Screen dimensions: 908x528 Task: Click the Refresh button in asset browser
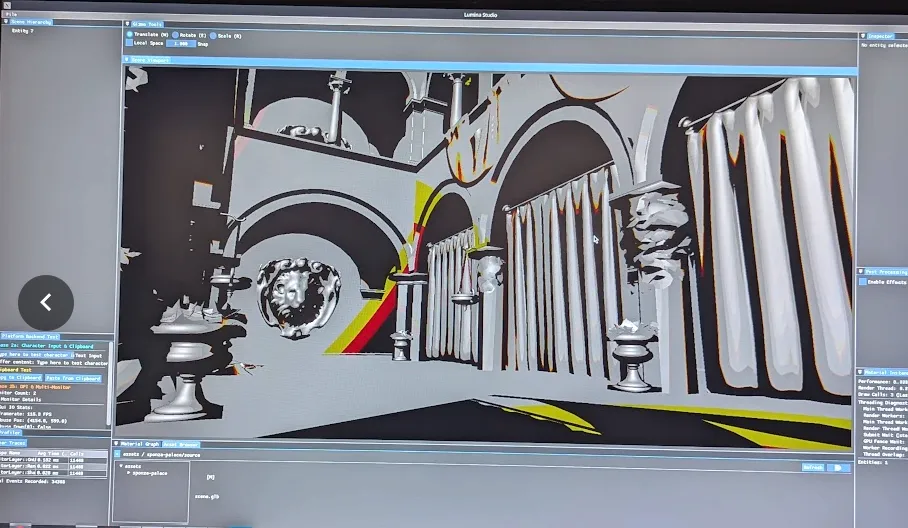coord(813,467)
